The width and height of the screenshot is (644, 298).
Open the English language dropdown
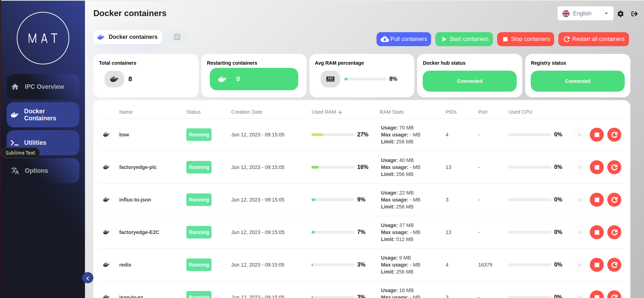click(586, 13)
